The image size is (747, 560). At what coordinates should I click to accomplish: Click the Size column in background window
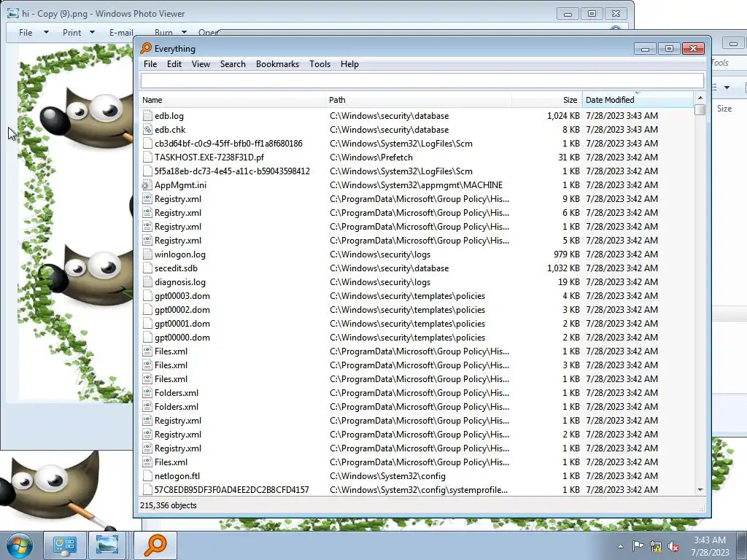click(x=724, y=109)
